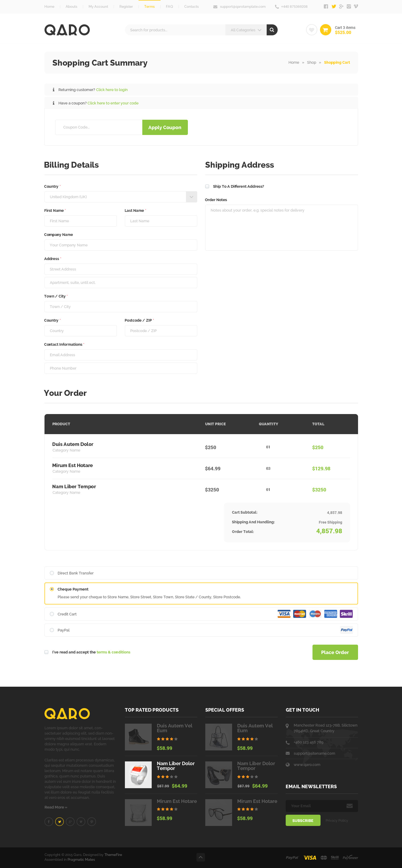Image resolution: width=402 pixels, height=868 pixels.
Task: Click here to enter your code link
Action: (x=113, y=103)
